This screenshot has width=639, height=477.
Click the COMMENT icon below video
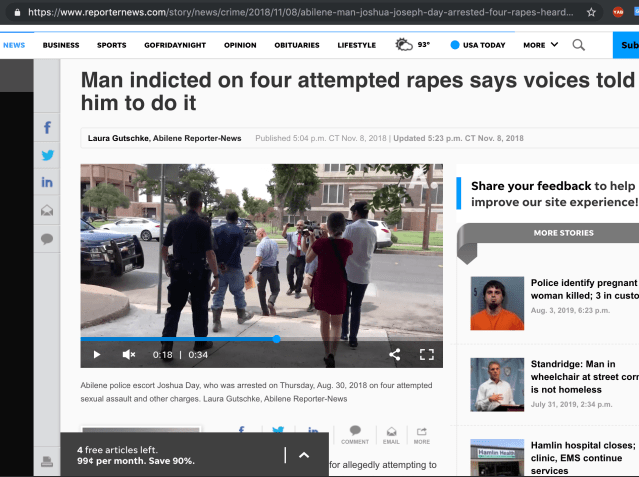click(355, 435)
